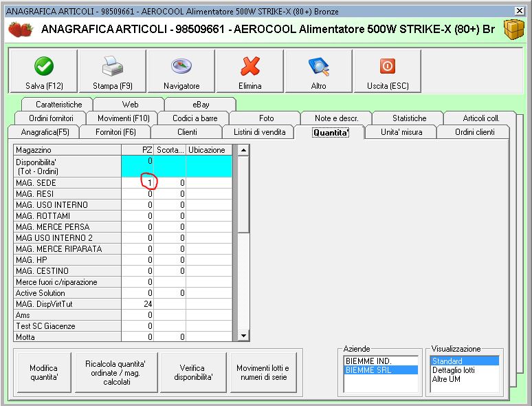Click the green checkmark Salva icon
532x406 pixels.
point(44,66)
